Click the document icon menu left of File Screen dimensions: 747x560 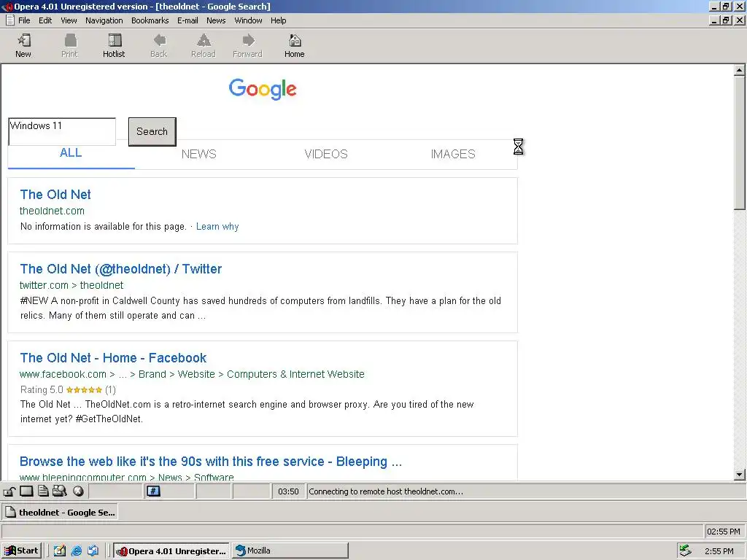10,20
